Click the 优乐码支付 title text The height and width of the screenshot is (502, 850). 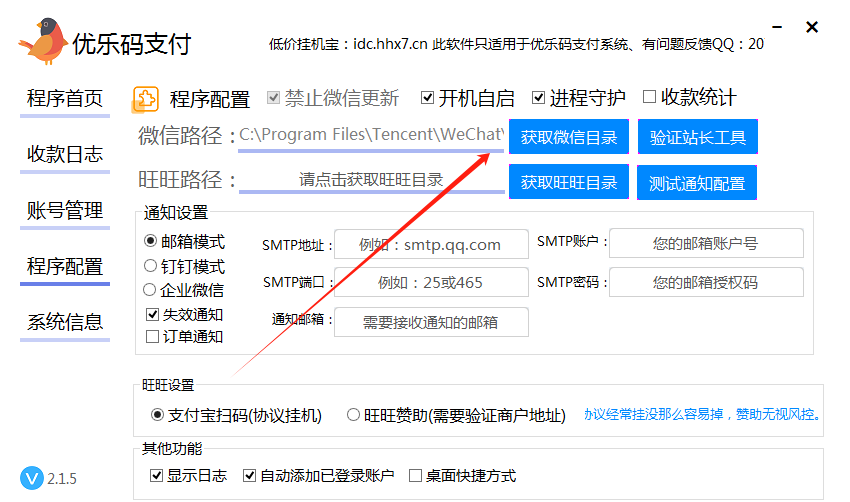(x=132, y=44)
